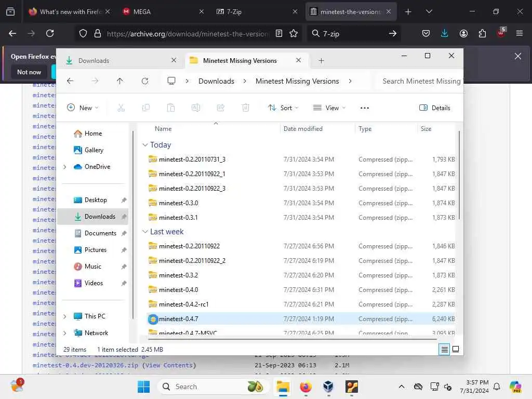Click the Cut scissors icon in Explorer toolbar

pos(121,108)
